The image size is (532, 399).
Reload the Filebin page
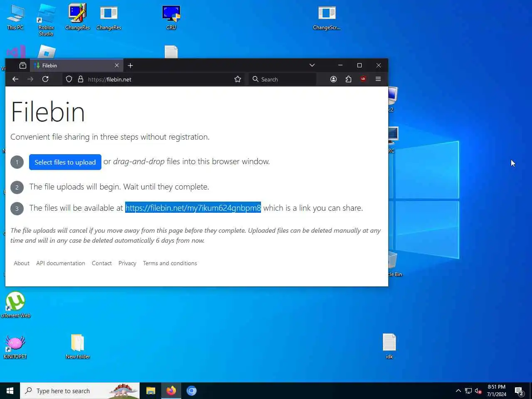pos(45,79)
